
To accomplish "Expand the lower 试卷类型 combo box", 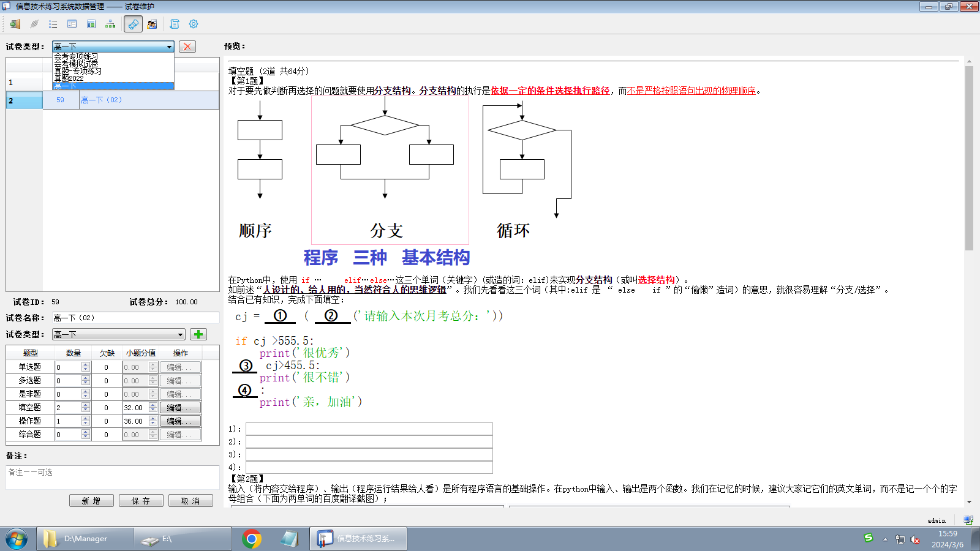I will (x=180, y=334).
